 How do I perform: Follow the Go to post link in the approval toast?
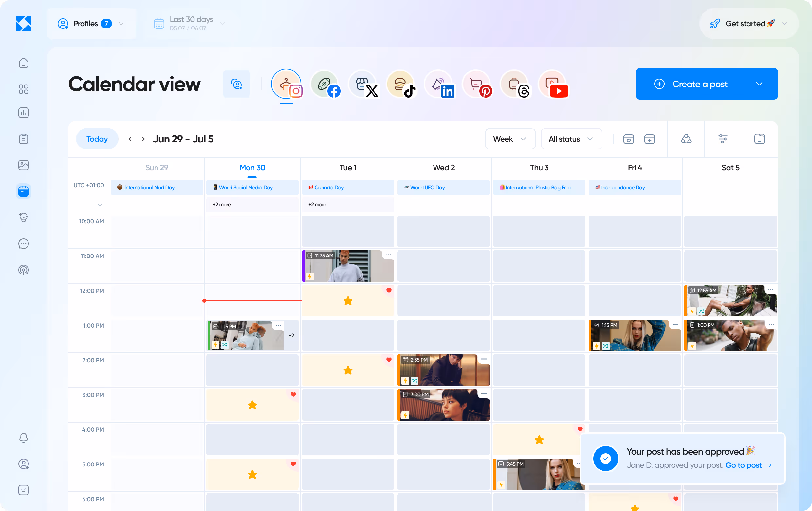744,465
